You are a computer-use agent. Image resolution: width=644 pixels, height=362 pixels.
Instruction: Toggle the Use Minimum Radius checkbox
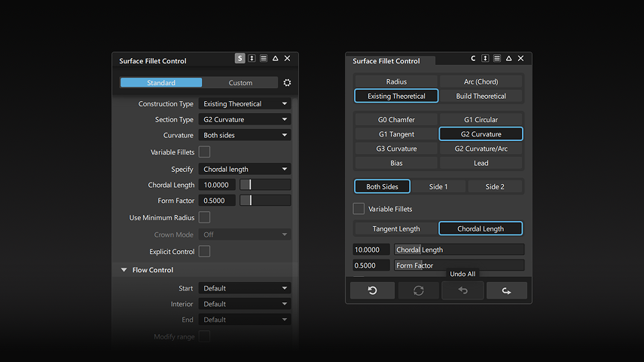[x=205, y=217]
